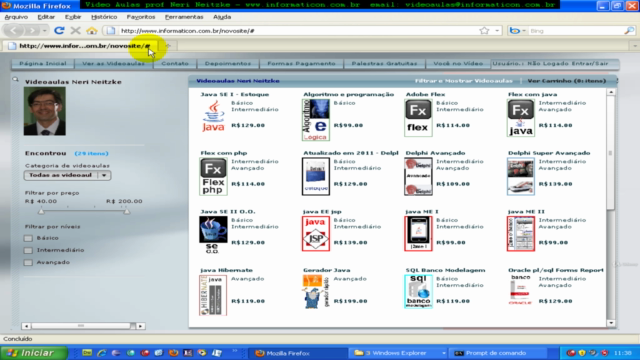This screenshot has width=640, height=360.
Task: Click the Bing search magnifier icon
Action: pyautogui.click(x=629, y=31)
